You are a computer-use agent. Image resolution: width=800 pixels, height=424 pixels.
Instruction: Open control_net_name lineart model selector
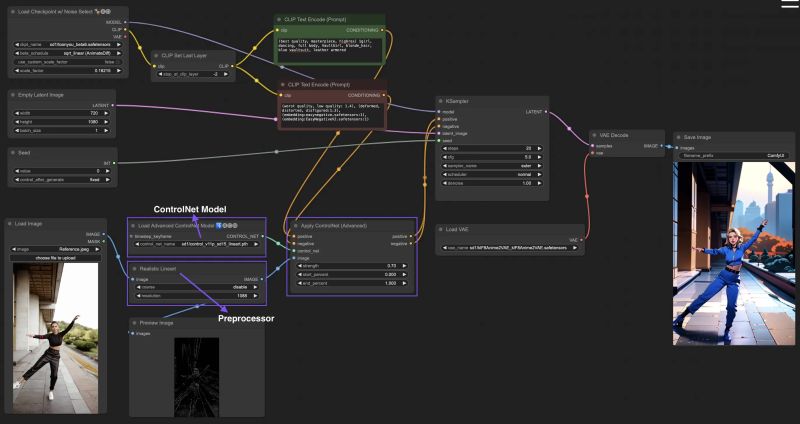(197, 244)
